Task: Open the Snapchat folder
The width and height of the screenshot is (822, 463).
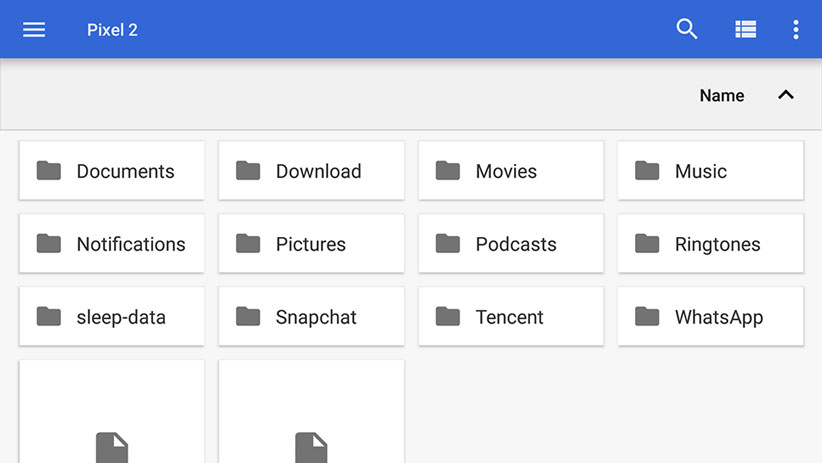Action: (311, 317)
